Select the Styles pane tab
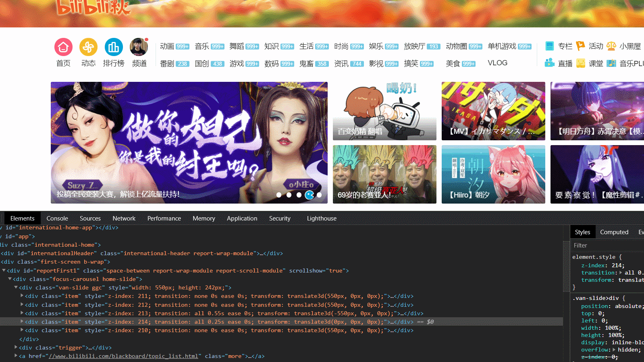 coord(582,232)
